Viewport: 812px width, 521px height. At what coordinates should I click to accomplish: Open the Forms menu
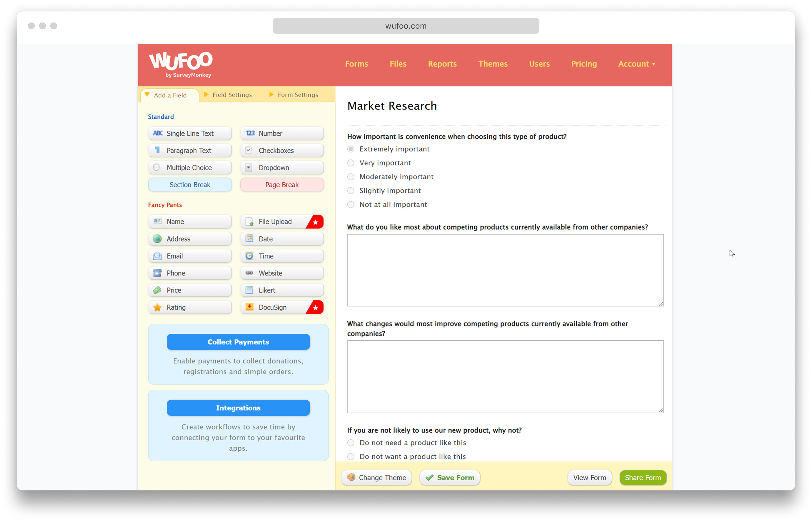(357, 64)
